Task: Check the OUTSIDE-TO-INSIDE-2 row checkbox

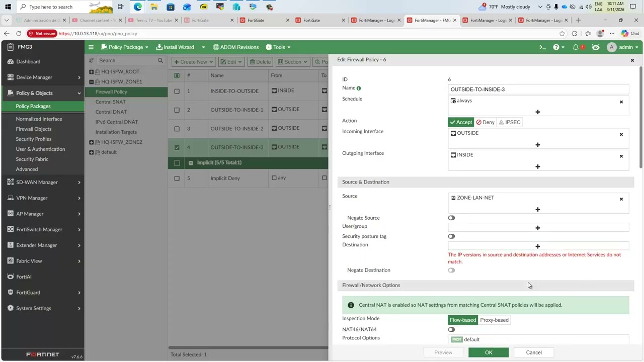Action: (177, 129)
